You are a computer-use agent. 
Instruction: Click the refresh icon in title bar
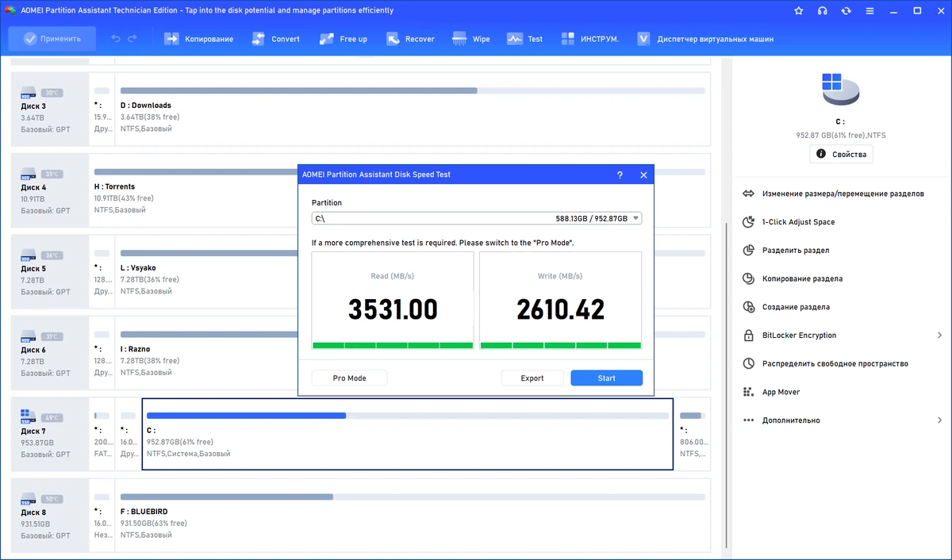coord(846,11)
